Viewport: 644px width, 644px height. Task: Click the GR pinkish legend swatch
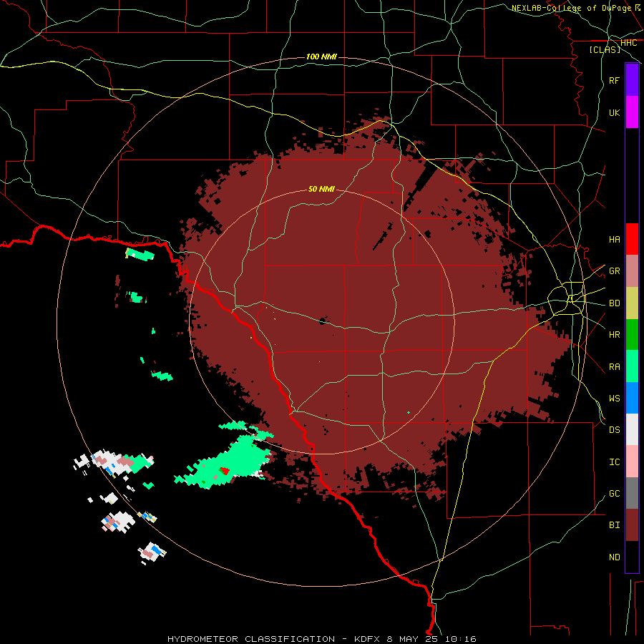point(632,271)
